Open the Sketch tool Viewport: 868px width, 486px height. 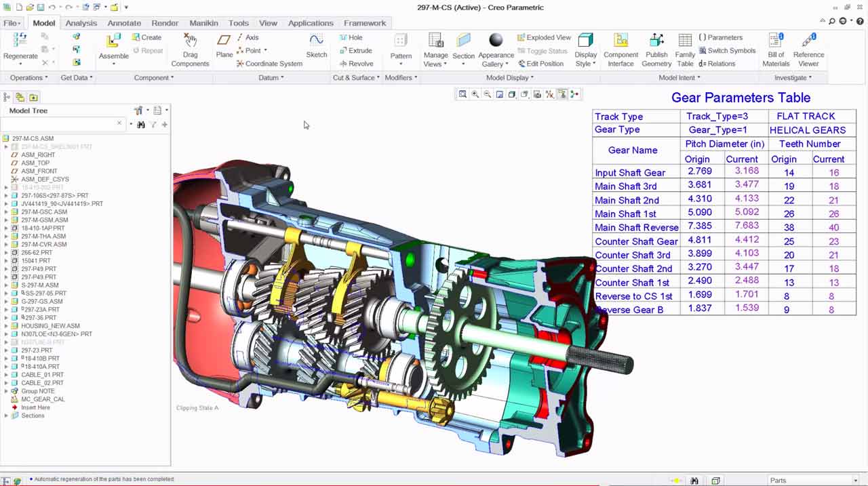pos(316,46)
